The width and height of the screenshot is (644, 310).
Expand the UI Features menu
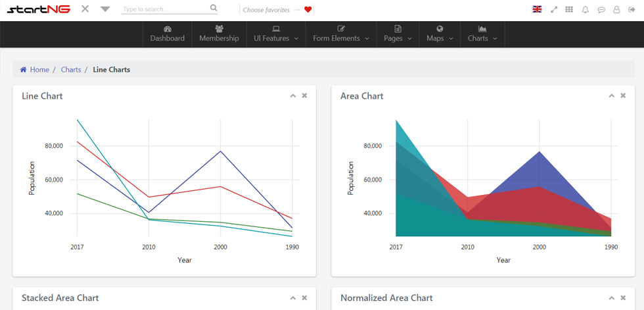coord(276,34)
